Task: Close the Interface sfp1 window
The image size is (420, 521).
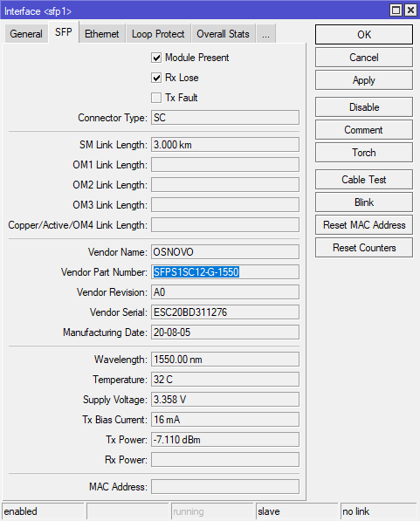Action: click(410, 10)
